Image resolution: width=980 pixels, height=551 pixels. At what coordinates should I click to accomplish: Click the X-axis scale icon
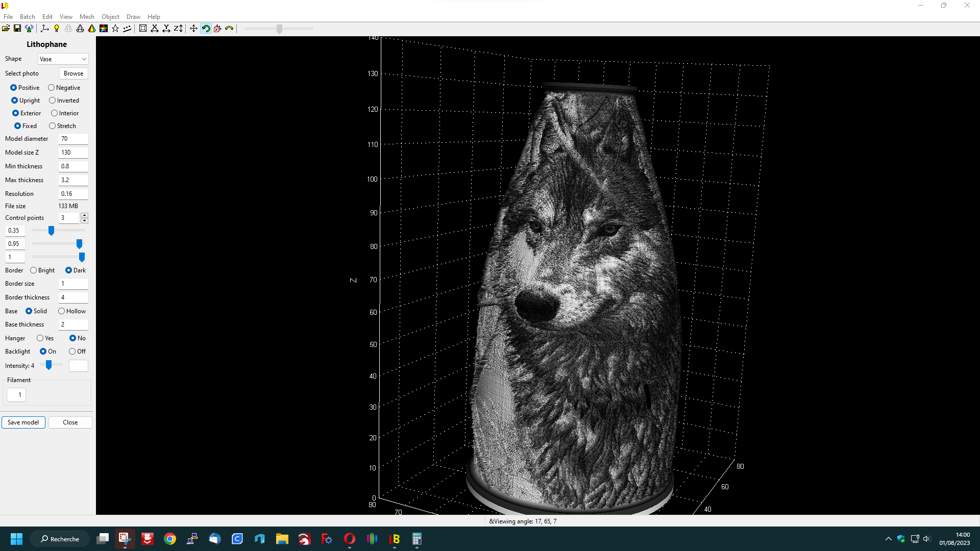[155, 29]
